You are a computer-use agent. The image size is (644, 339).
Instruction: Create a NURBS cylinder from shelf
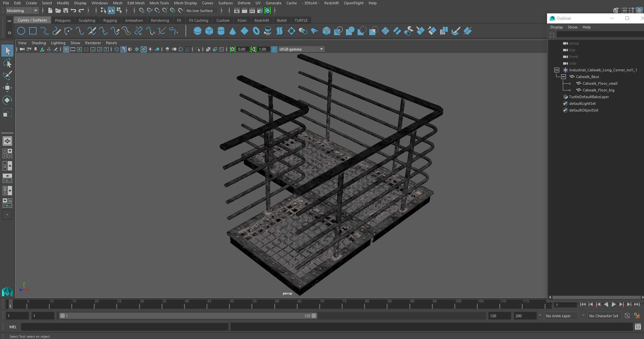point(221,31)
